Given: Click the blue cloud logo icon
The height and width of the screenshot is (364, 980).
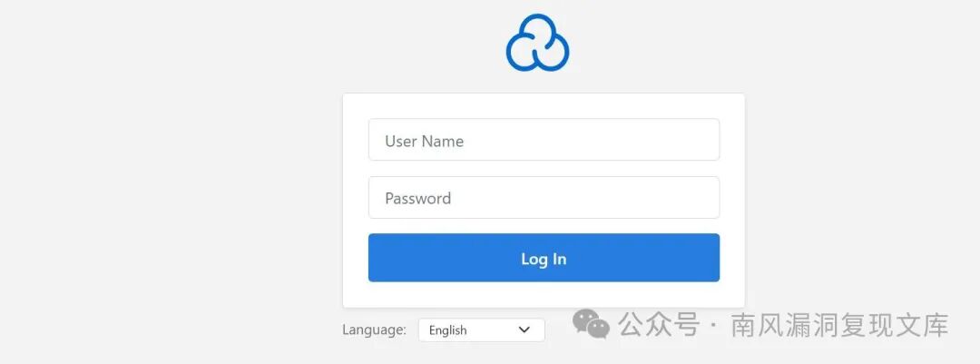Looking at the screenshot, I should click(537, 41).
